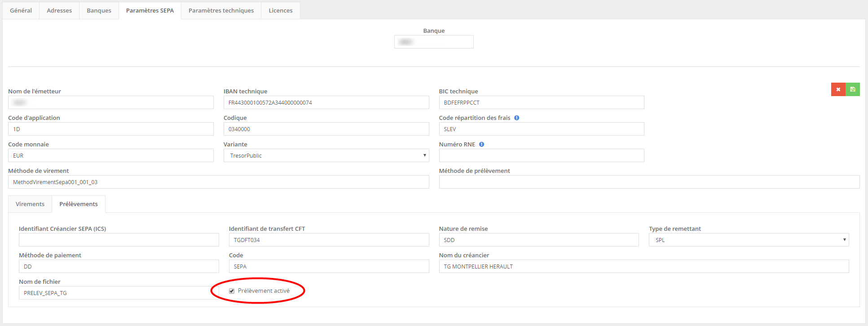The width and height of the screenshot is (868, 326).
Task: Open the Variante dropdown
Action: [x=326, y=155]
